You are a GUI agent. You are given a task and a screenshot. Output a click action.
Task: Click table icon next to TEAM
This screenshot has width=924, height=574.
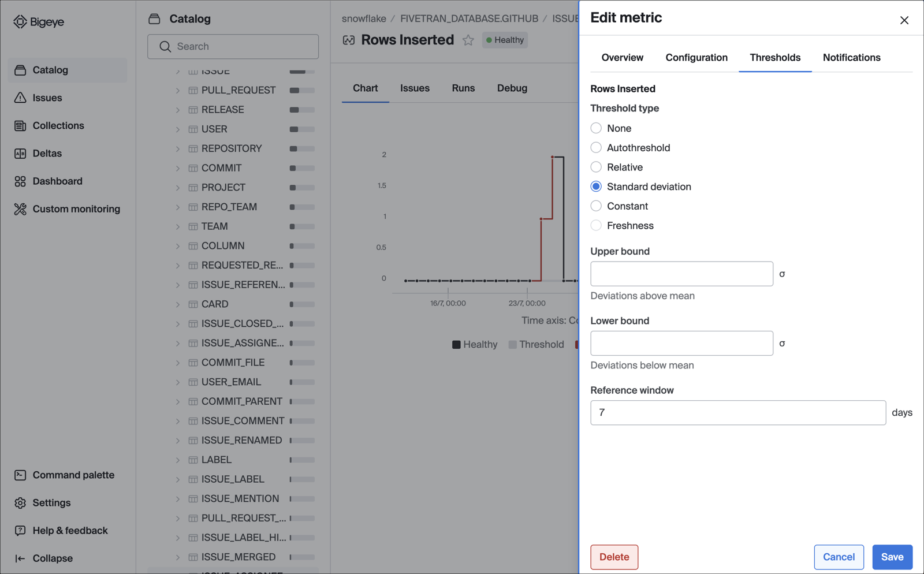pyautogui.click(x=193, y=226)
